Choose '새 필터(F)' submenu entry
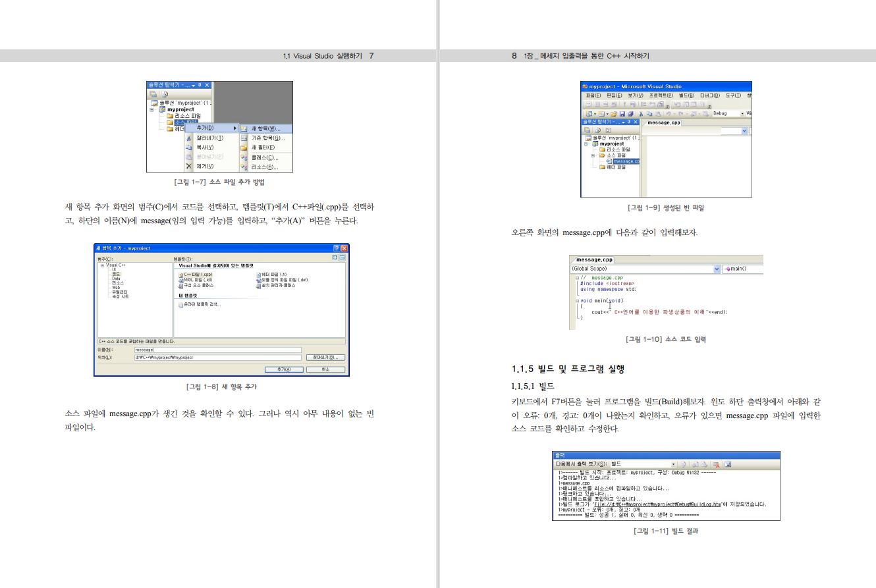This screenshot has width=876, height=588. [267, 147]
